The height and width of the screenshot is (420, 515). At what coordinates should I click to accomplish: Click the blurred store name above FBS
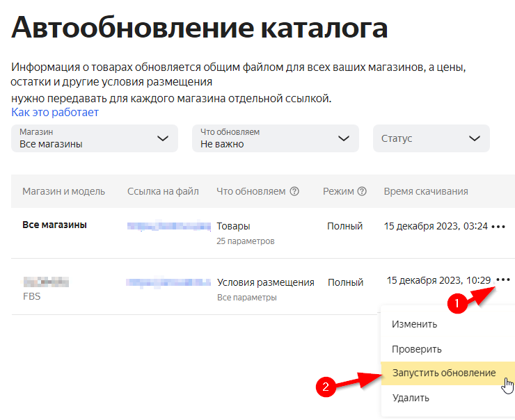click(x=47, y=282)
